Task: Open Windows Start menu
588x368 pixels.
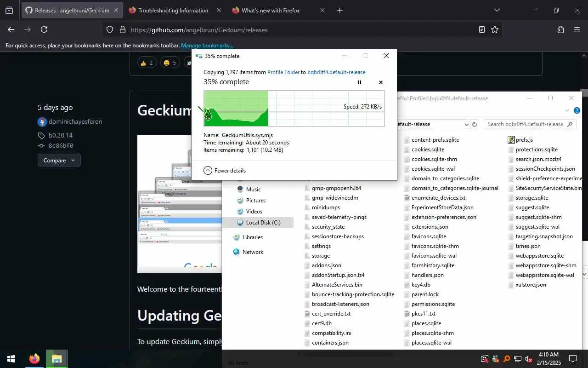Action: tap(11, 359)
